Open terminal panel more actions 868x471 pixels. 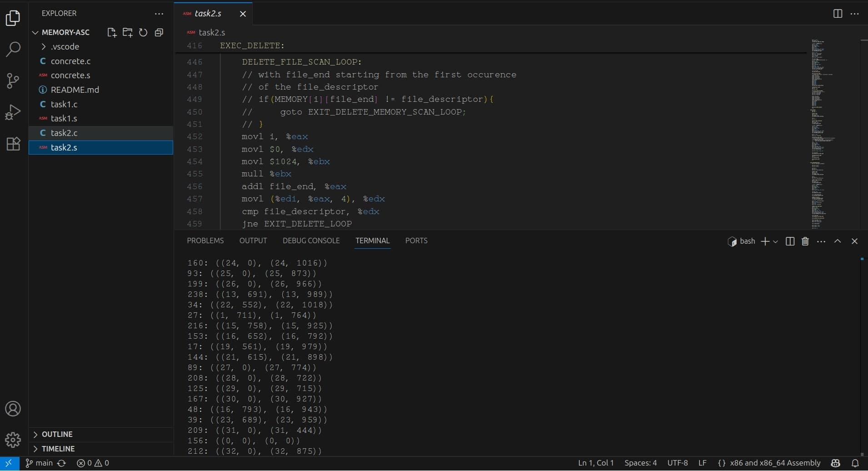point(821,241)
